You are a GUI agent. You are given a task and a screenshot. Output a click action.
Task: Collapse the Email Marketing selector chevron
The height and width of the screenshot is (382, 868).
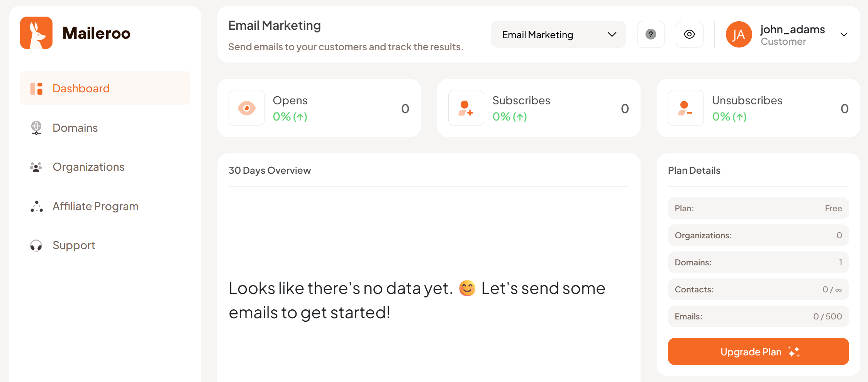(x=612, y=34)
